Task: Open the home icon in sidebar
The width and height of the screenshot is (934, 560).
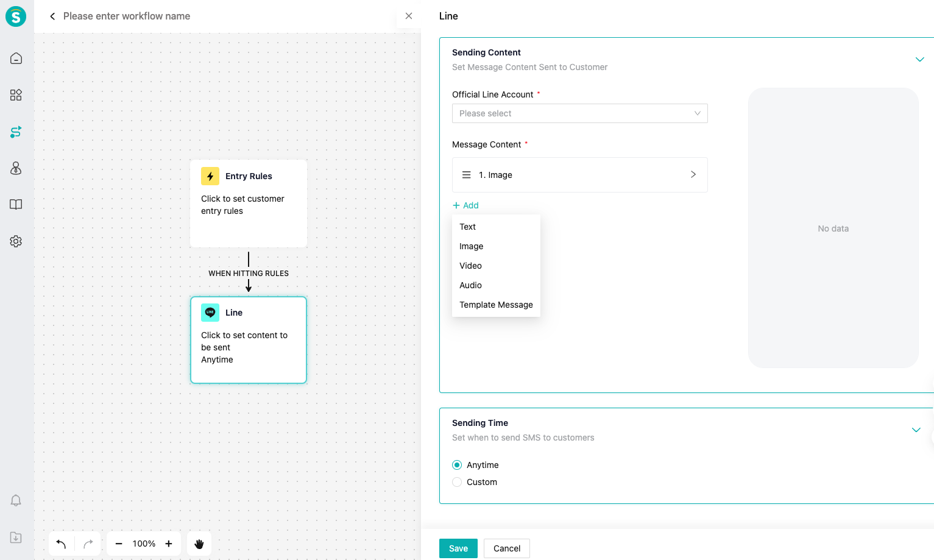Action: click(x=16, y=58)
